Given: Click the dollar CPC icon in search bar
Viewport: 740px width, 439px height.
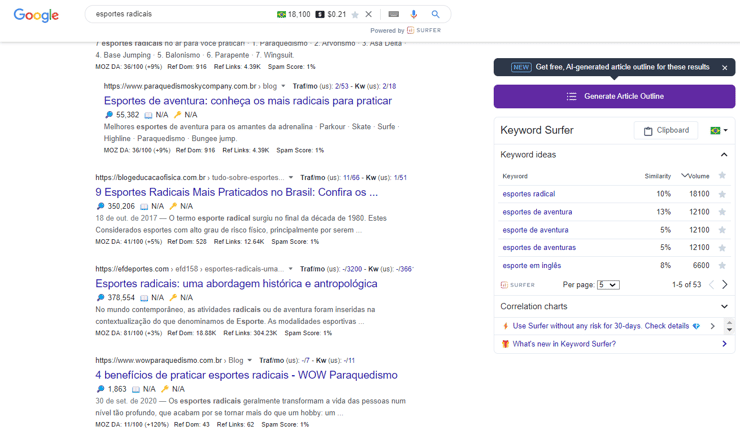Looking at the screenshot, I should 320,15.
